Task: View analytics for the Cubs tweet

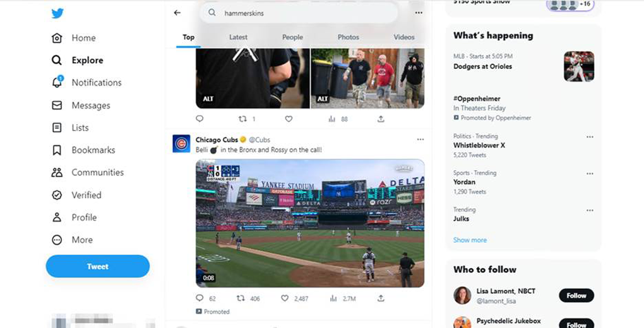Action: [x=333, y=298]
